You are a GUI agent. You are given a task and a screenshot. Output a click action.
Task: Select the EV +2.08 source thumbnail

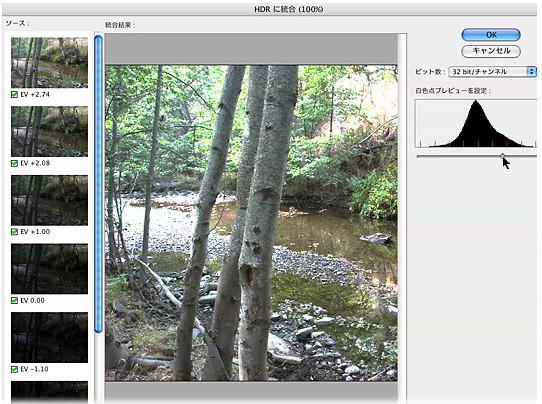coord(49,131)
